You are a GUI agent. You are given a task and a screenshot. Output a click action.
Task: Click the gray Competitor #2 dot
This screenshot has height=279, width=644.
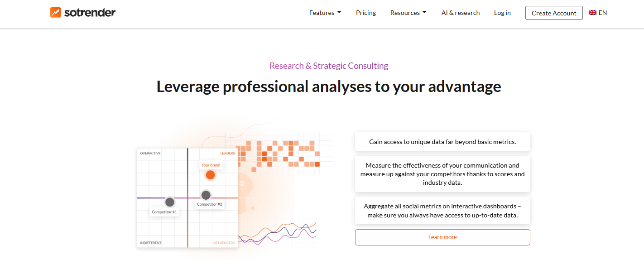(x=206, y=195)
